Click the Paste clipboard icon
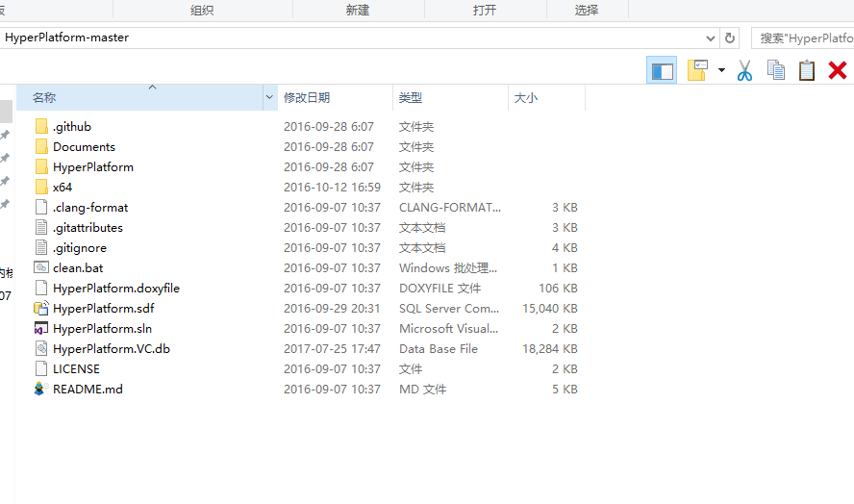 pos(807,70)
